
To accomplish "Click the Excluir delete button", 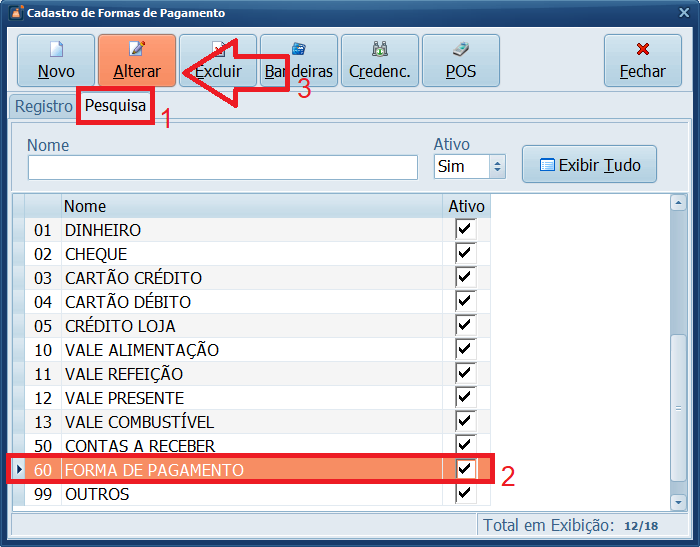I will coord(217,61).
